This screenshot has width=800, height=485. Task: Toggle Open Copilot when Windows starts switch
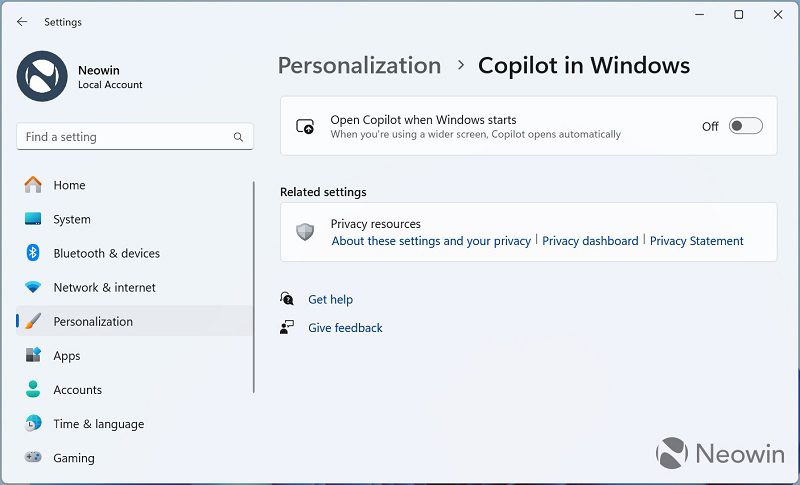coord(745,126)
